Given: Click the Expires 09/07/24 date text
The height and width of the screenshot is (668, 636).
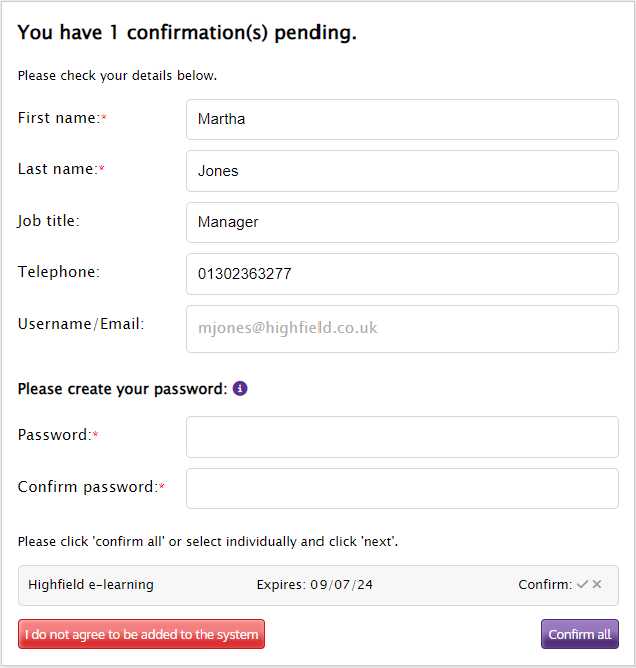Looking at the screenshot, I should (315, 584).
